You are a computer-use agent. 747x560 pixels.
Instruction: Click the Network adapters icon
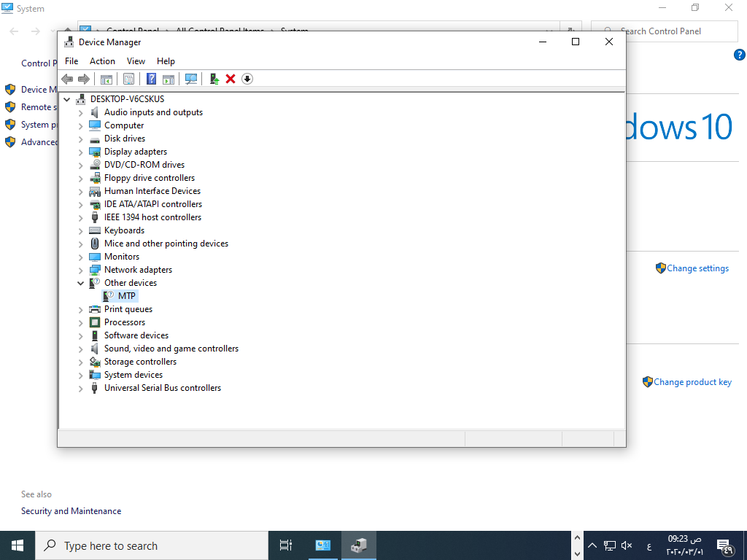[95, 270]
